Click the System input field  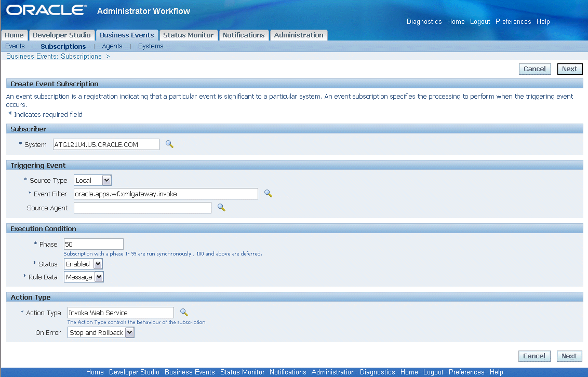[106, 144]
